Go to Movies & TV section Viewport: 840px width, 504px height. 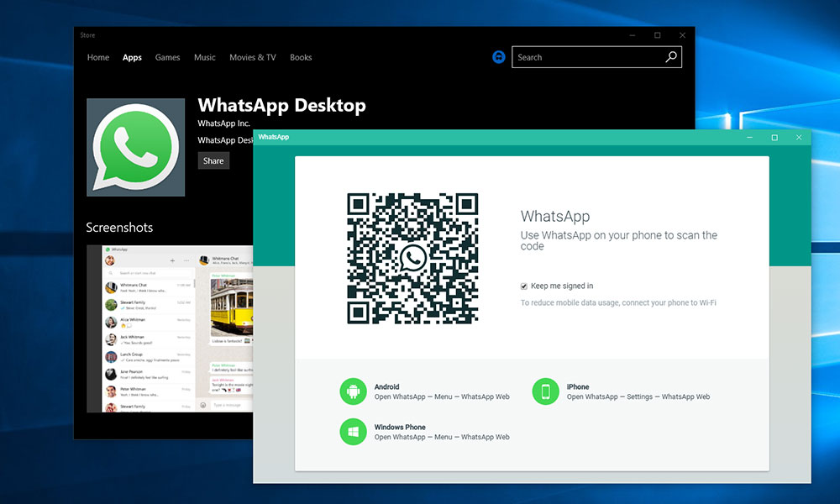tap(253, 58)
